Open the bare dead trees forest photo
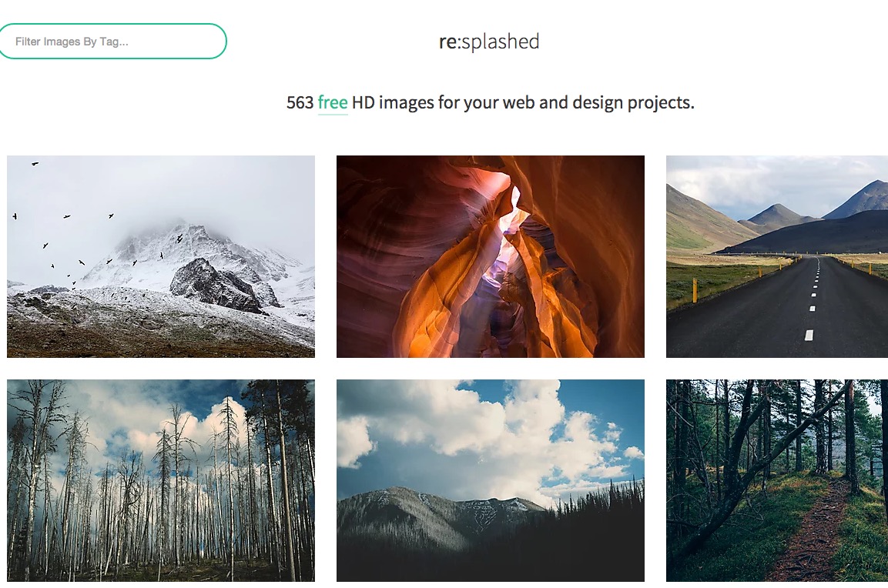888x588 pixels. 161,480
